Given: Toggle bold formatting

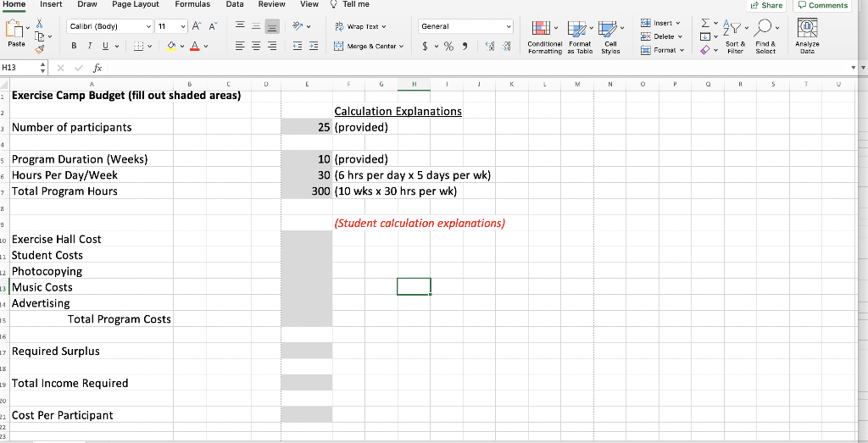Looking at the screenshot, I should (74, 47).
